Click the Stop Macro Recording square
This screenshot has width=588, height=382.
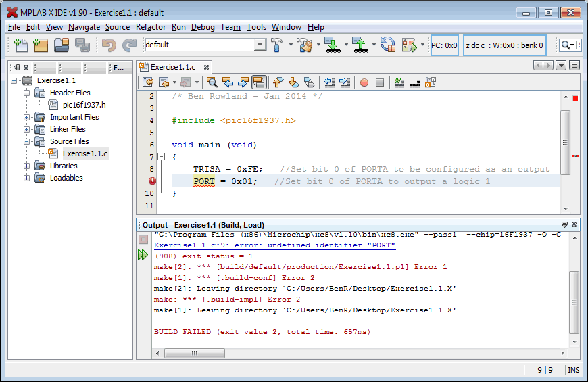pyautogui.click(x=380, y=82)
